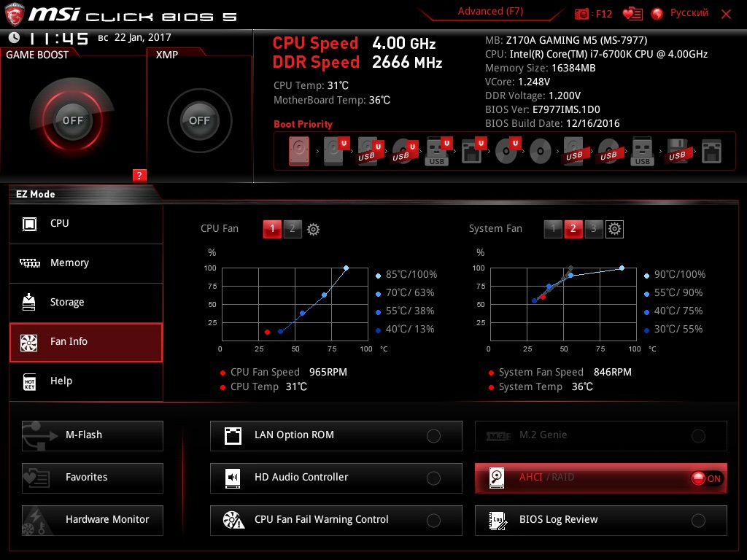Select the USB floppy boot device
Viewport: 747px width, 560px height.
[677, 152]
